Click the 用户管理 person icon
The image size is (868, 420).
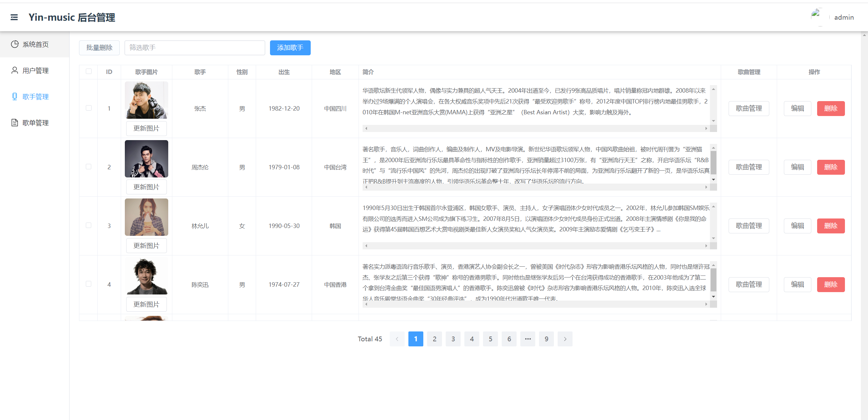point(15,70)
